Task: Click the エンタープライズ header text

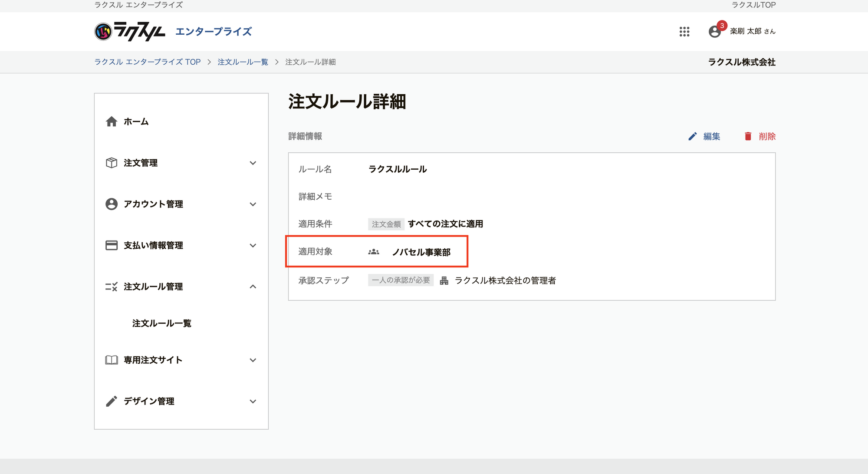Action: click(x=214, y=31)
